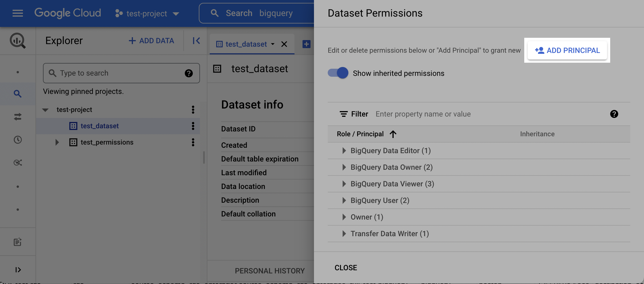This screenshot has width=644, height=284.
Task: Open actions menu for test-project
Action: click(x=193, y=110)
